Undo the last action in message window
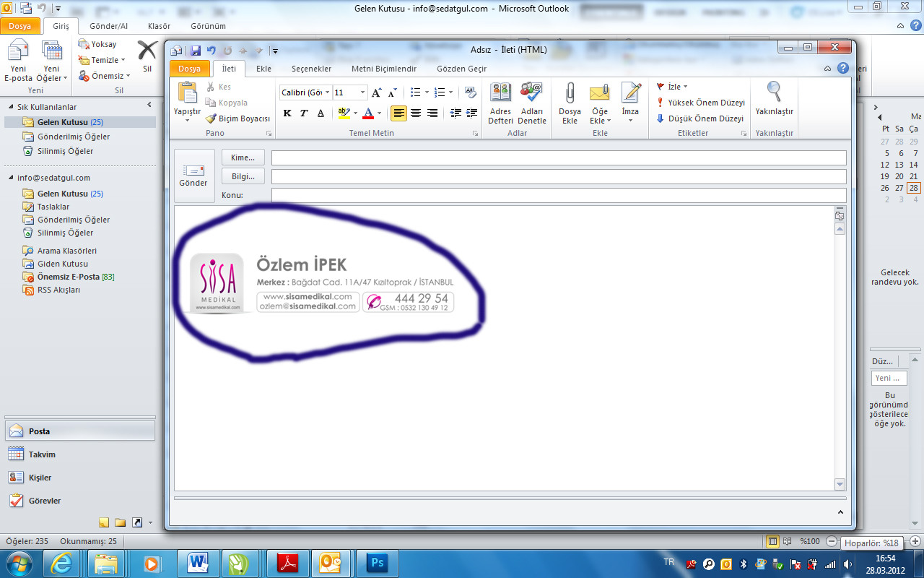 [211, 51]
